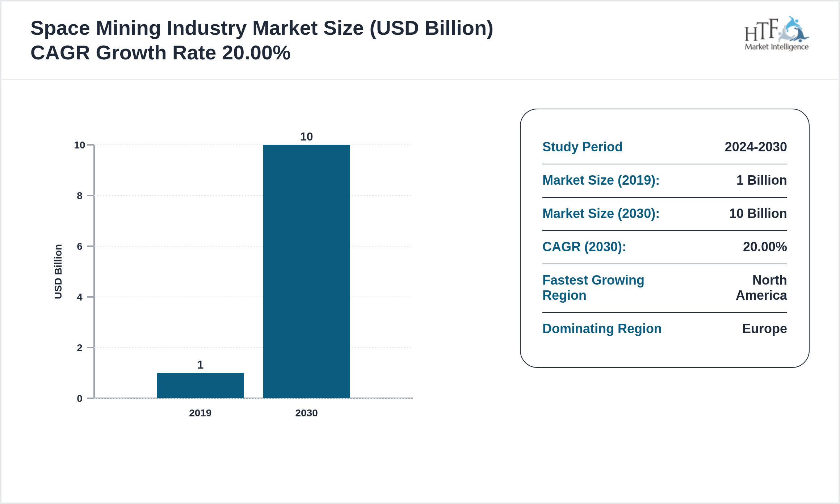The image size is (840, 504).
Task: Select the 'CAGR Growth Rate 20.00%' subtitle
Action: [161, 52]
